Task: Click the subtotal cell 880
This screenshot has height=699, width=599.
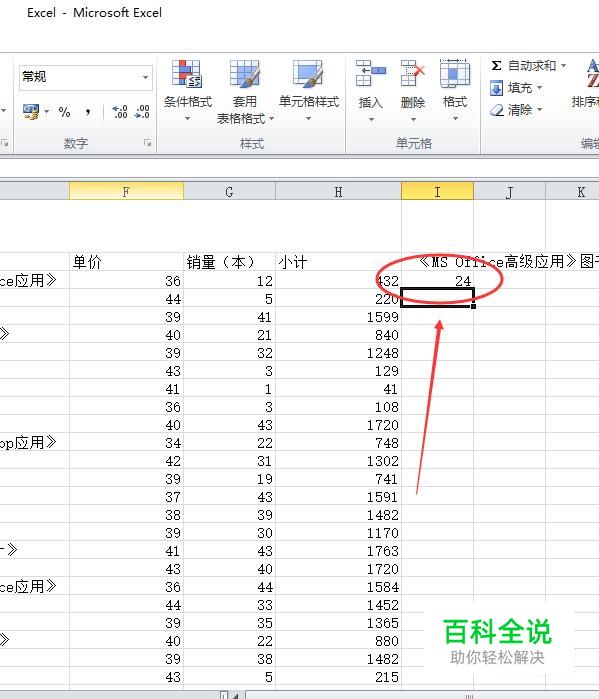Action: [338, 641]
